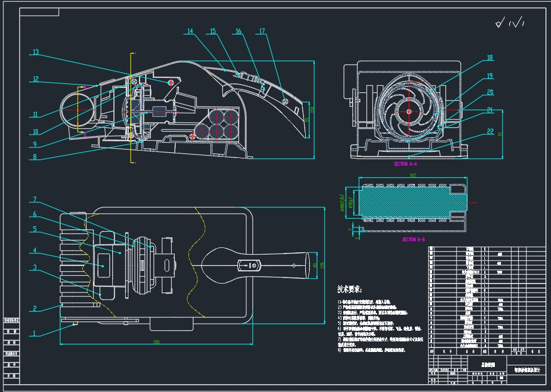
Task: Select part callout number 6
Action: click(x=34, y=214)
